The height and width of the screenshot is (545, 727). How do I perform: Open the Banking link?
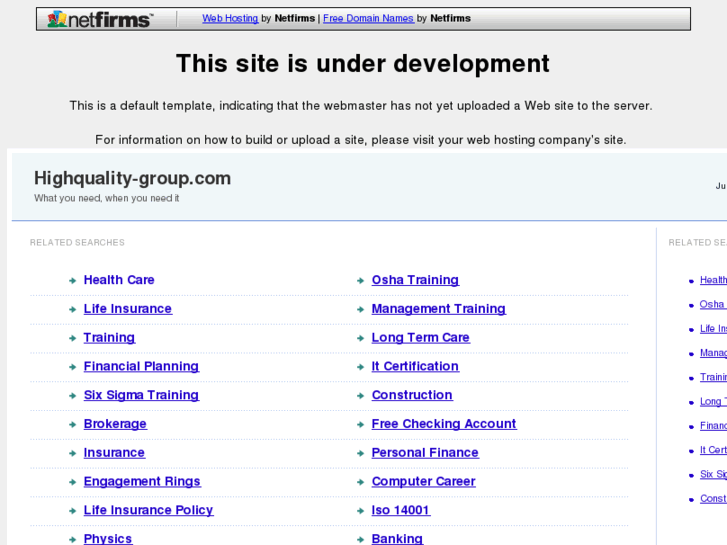tap(397, 539)
